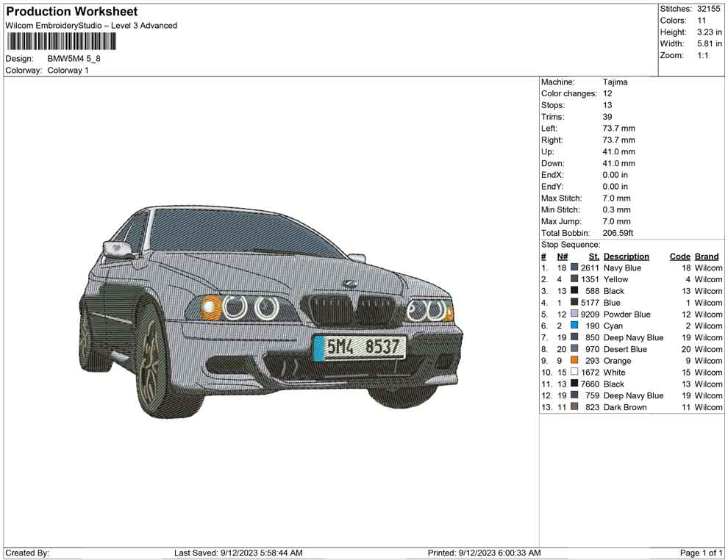
Task: Click the Height value '3.23 in'
Action: pyautogui.click(x=710, y=32)
